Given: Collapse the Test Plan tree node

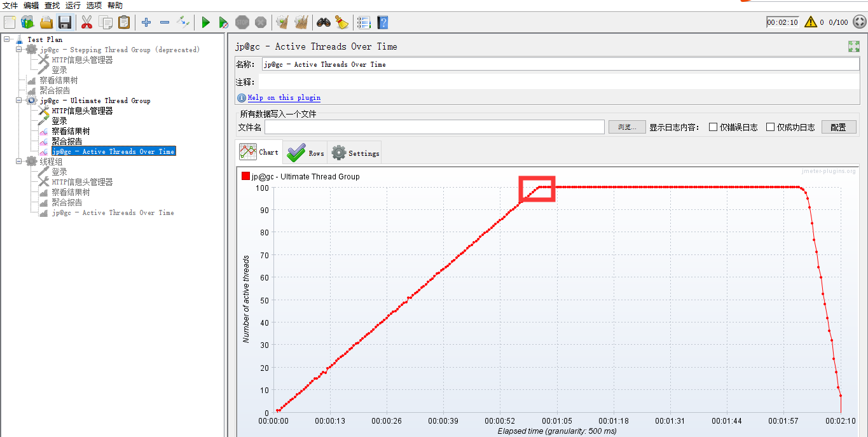Looking at the screenshot, I should coord(7,39).
